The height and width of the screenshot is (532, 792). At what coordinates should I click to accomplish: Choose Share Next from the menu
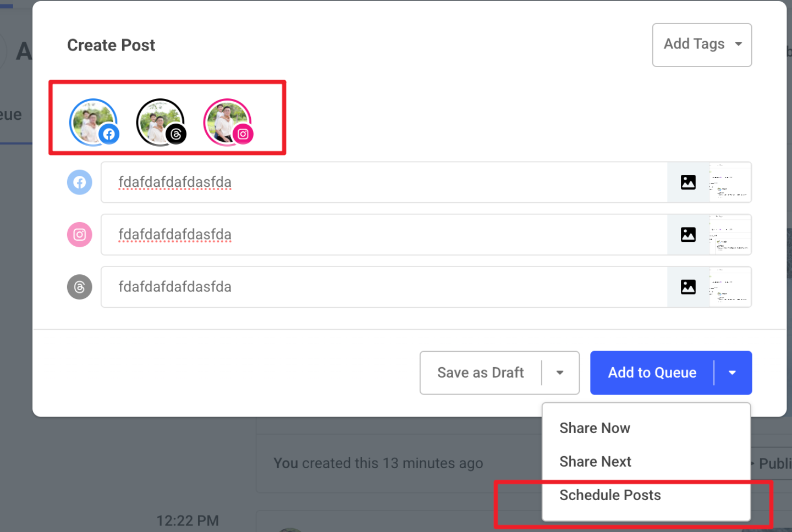click(595, 462)
